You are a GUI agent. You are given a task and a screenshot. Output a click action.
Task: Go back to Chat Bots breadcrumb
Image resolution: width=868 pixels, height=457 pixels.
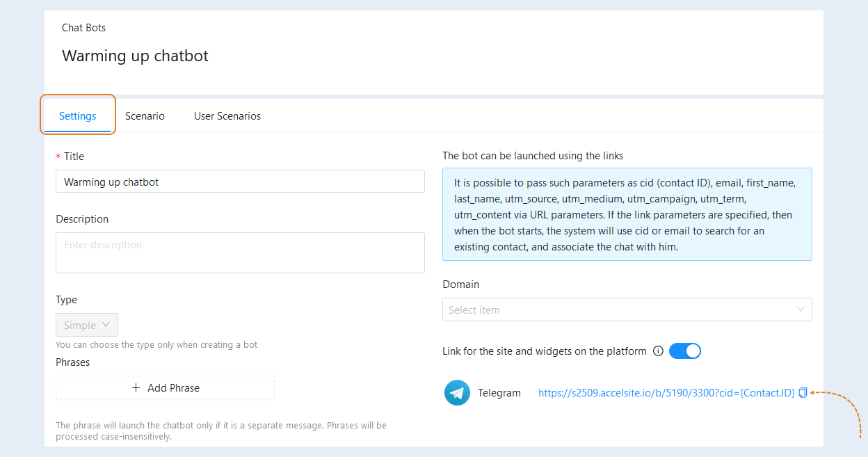click(83, 28)
